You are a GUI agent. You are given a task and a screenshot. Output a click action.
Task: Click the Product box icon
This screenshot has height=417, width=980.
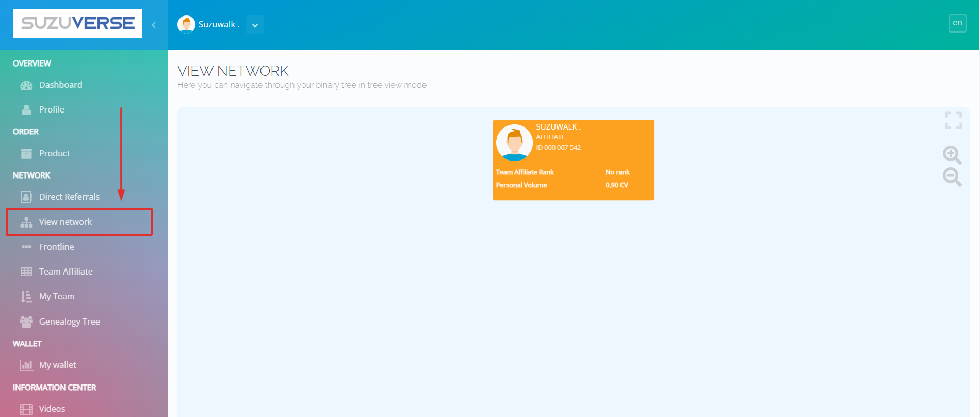click(26, 154)
